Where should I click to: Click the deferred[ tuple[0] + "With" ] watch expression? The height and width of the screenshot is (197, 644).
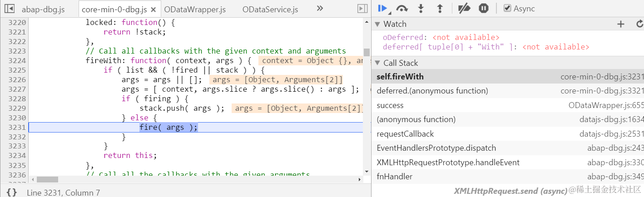point(486,47)
